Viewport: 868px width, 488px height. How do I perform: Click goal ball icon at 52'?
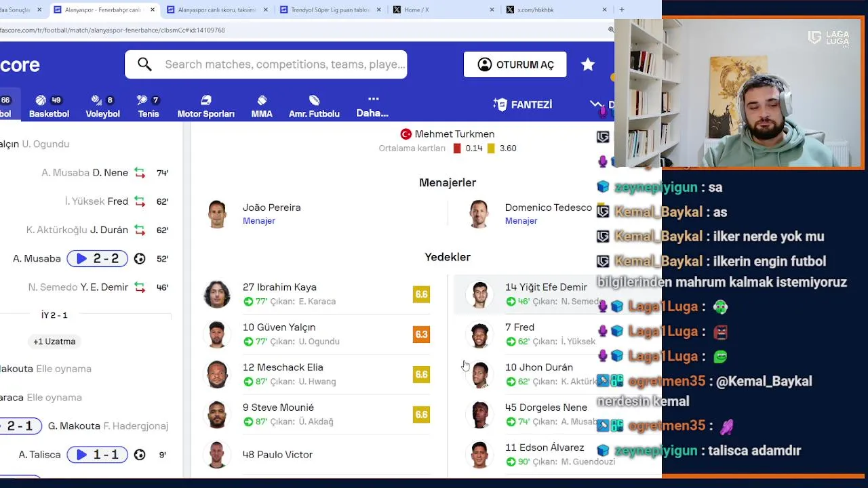(140, 258)
